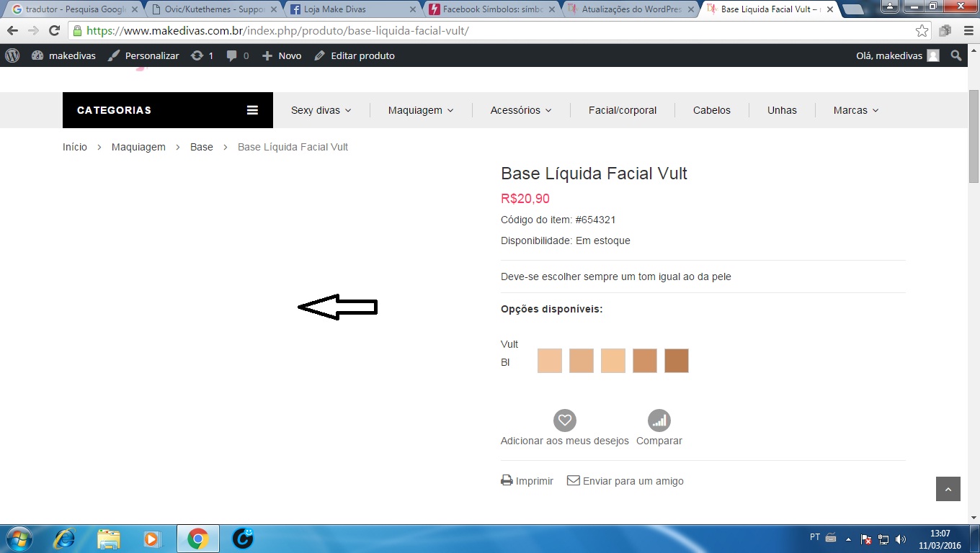Image resolution: width=980 pixels, height=553 pixels.
Task: Switch to the Facebook Símbolos tab
Action: (492, 9)
